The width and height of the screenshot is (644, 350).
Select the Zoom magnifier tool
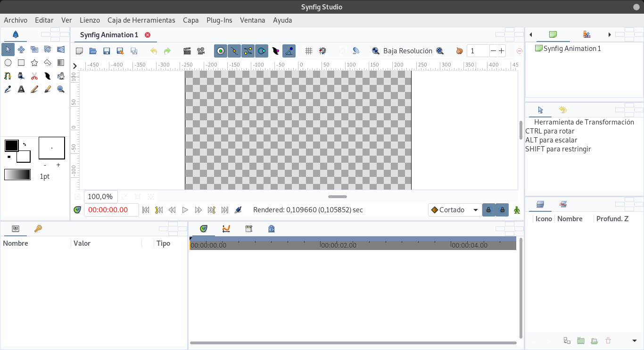pos(61,89)
